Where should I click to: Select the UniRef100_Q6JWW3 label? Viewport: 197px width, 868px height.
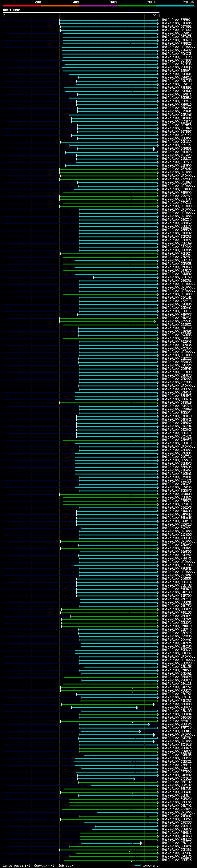click(176, 494)
